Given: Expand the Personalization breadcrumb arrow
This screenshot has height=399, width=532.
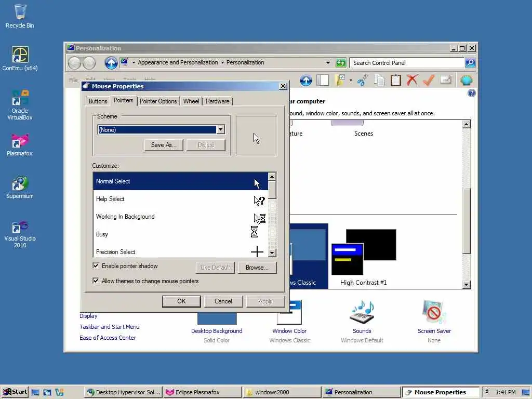Looking at the screenshot, I should tap(222, 63).
